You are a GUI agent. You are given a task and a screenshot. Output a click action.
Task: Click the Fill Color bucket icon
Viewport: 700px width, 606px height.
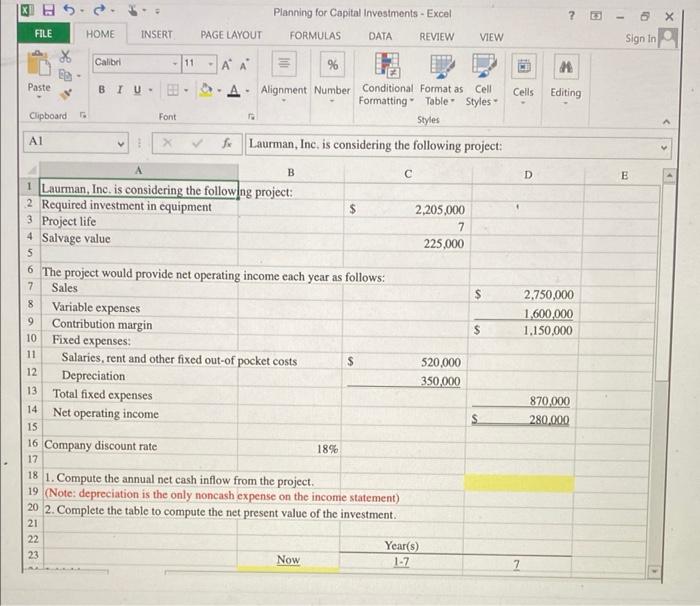[206, 90]
